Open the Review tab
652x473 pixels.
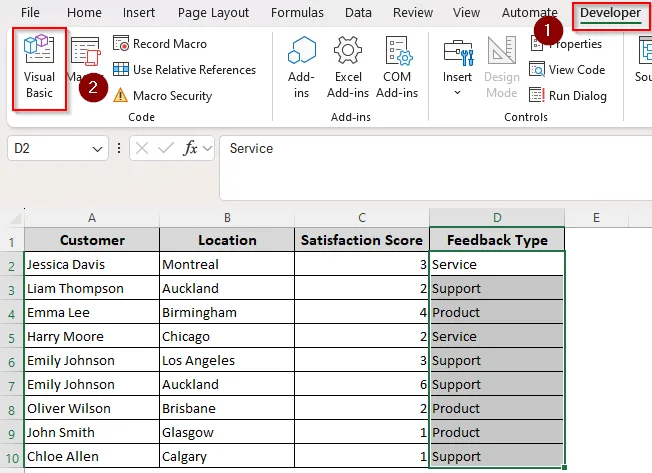pos(413,12)
